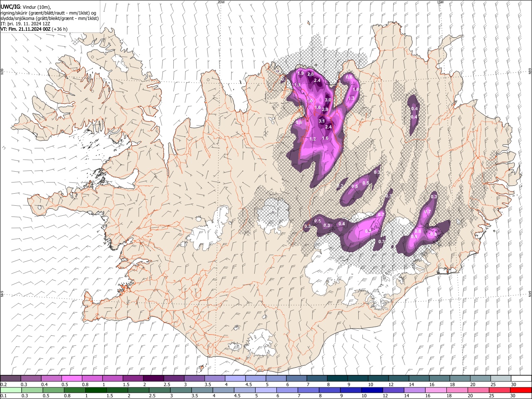Select the darkest green rain swatch between 1 and 1.5

click(x=96, y=390)
